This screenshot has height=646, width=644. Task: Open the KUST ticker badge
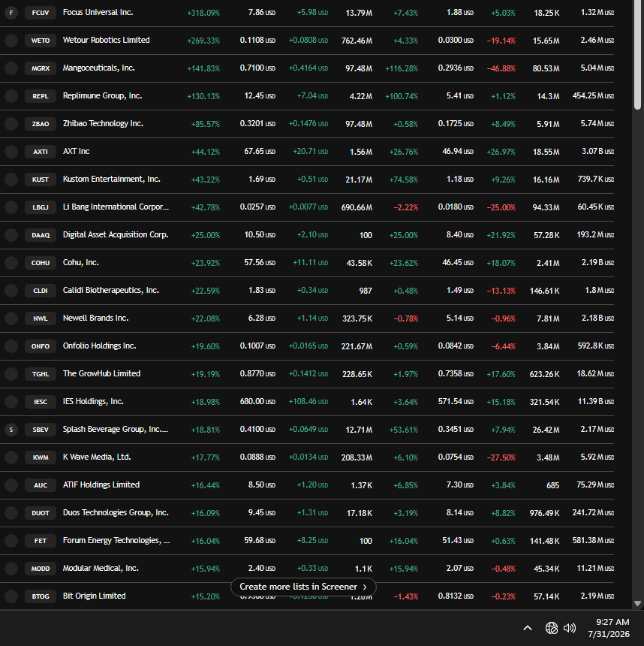tap(41, 180)
